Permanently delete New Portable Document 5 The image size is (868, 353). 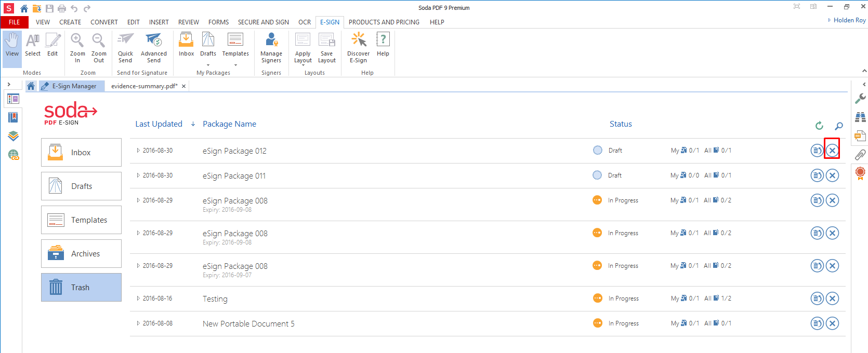tap(832, 323)
